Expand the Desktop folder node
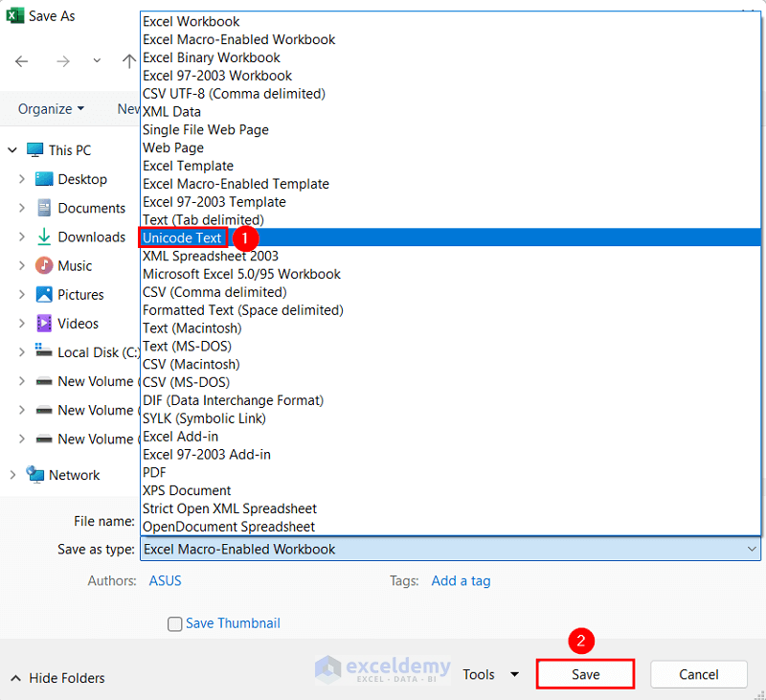 click(x=21, y=179)
